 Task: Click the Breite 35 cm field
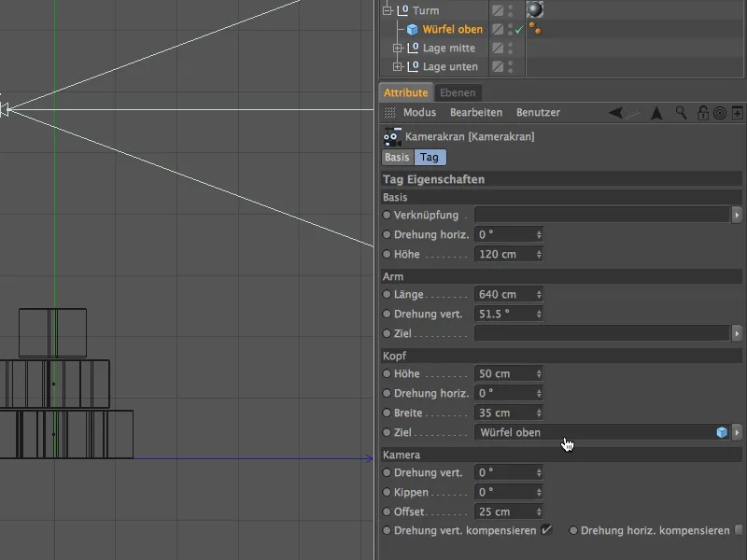pyautogui.click(x=508, y=413)
